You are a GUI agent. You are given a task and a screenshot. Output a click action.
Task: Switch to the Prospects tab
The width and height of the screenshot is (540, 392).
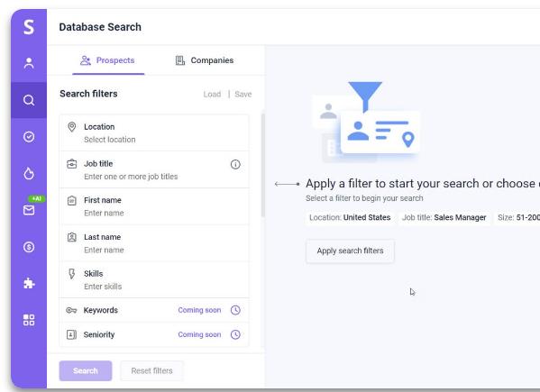click(108, 60)
